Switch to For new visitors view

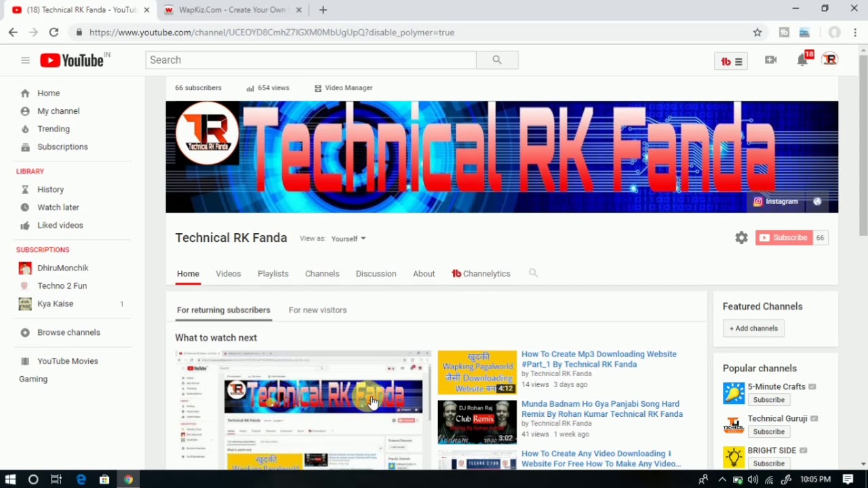click(317, 310)
